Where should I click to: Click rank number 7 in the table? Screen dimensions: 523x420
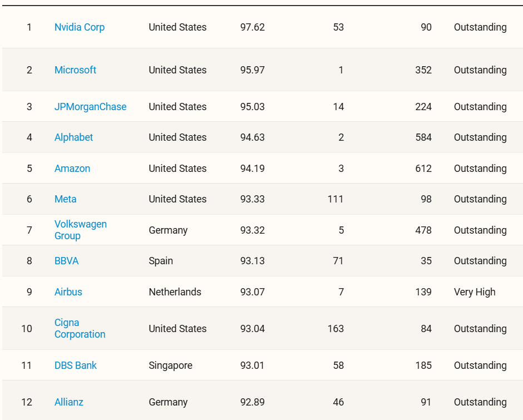click(29, 230)
